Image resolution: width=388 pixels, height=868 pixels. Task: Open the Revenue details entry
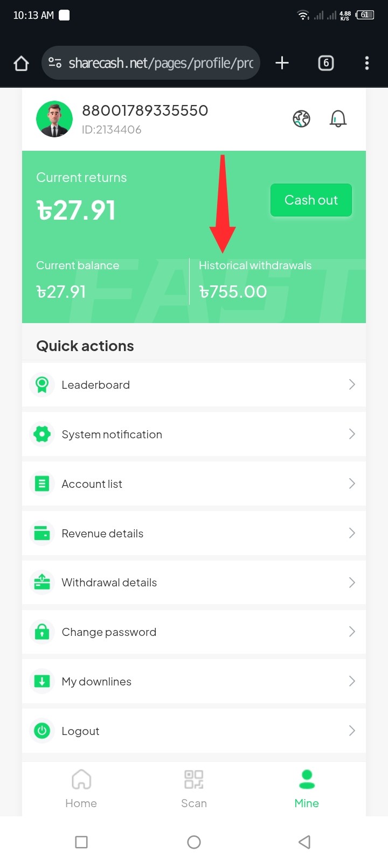pos(194,533)
